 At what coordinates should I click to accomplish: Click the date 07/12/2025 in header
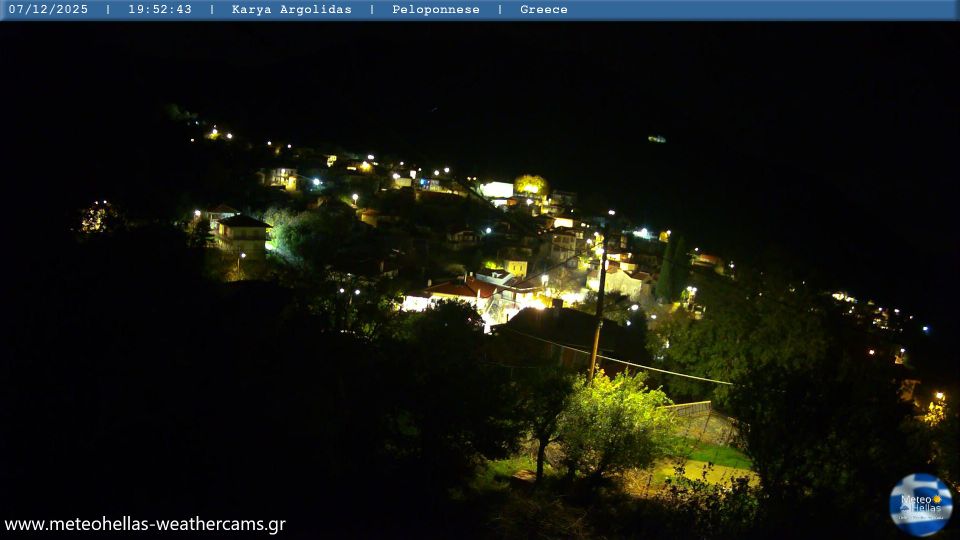point(48,10)
